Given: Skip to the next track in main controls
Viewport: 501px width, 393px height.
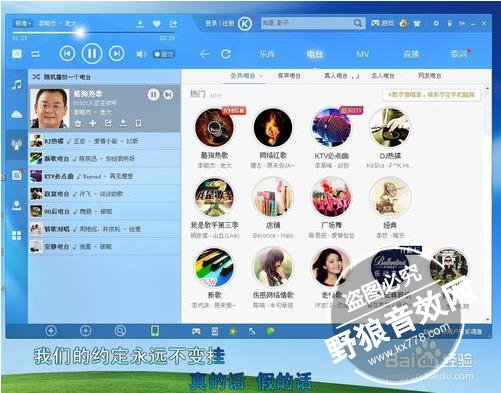Looking at the screenshot, I should coord(117,53).
